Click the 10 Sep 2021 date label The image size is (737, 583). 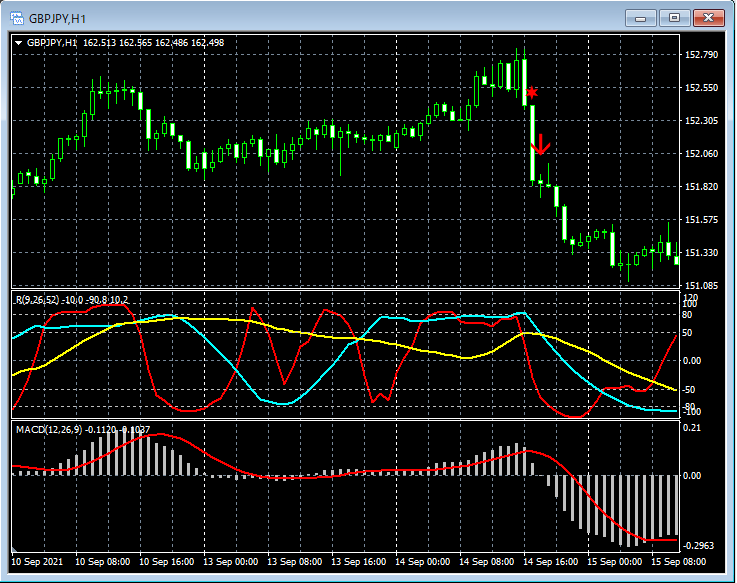pyautogui.click(x=37, y=561)
